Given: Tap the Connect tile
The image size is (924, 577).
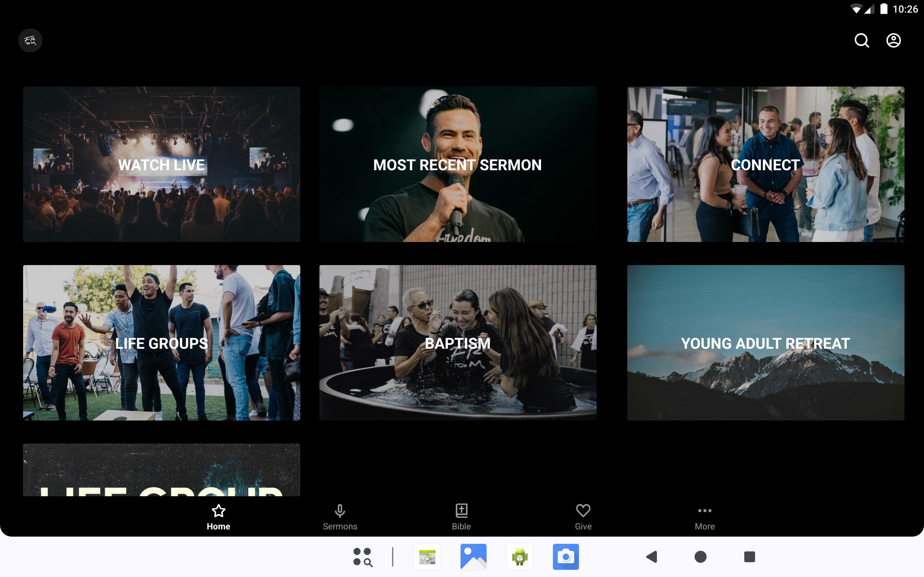Looking at the screenshot, I should click(766, 164).
